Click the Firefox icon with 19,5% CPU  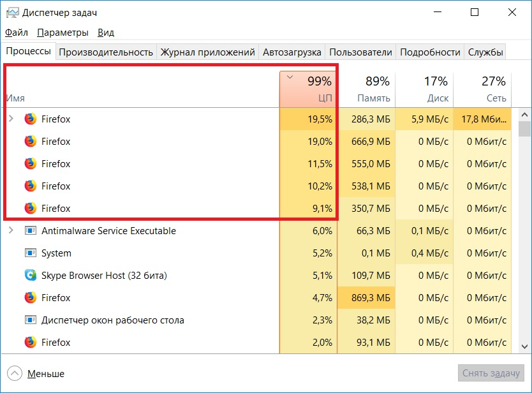pyautogui.click(x=30, y=119)
